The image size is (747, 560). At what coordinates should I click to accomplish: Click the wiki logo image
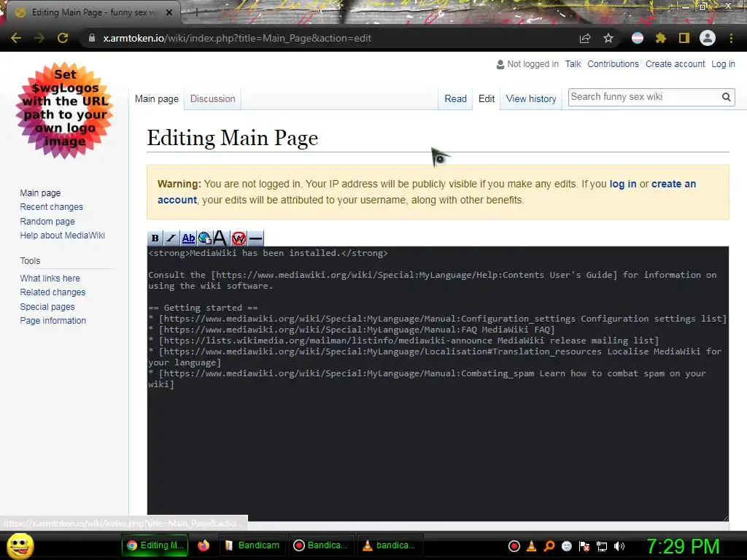[x=65, y=110]
